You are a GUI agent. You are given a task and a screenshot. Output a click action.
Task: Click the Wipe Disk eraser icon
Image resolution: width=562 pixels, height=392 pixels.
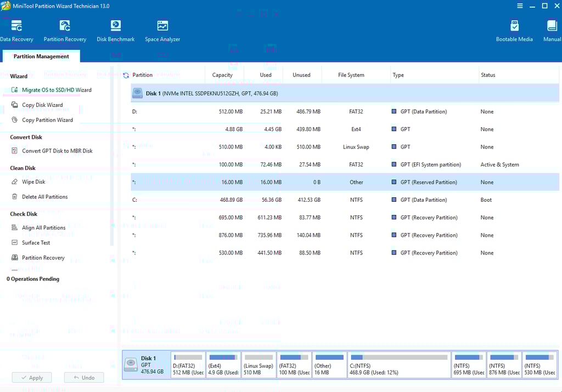pos(14,181)
